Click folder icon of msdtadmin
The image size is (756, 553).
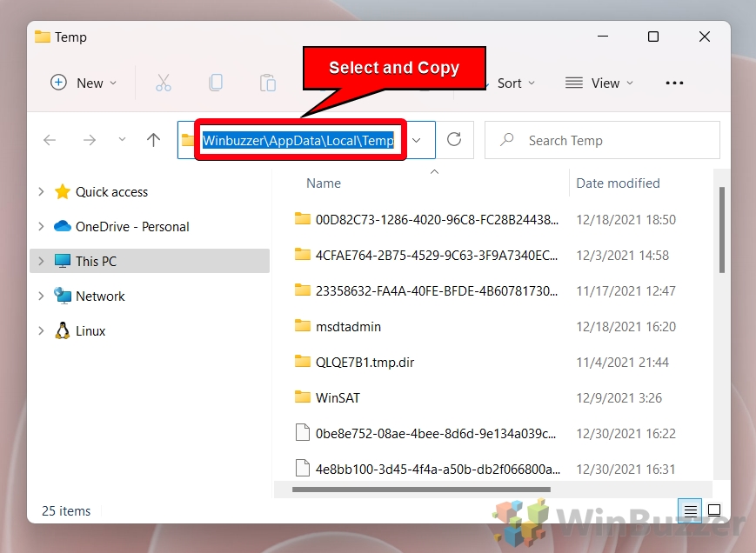point(302,326)
